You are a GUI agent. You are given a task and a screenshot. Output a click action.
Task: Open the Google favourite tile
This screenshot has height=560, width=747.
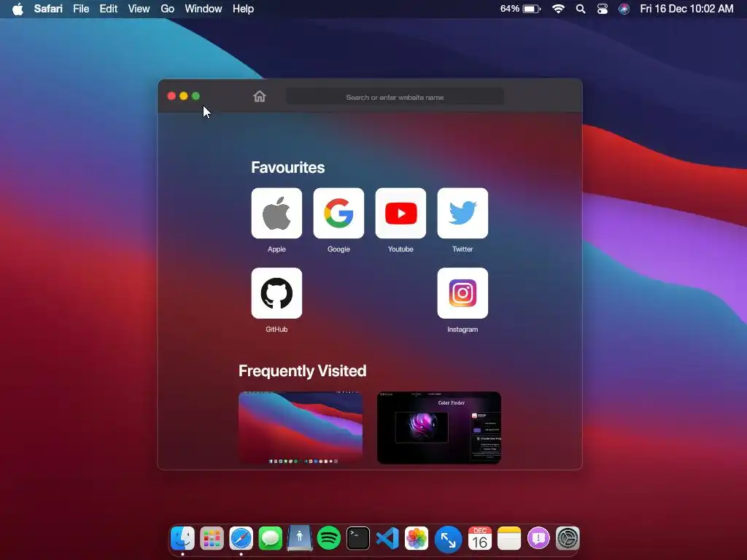click(x=338, y=214)
